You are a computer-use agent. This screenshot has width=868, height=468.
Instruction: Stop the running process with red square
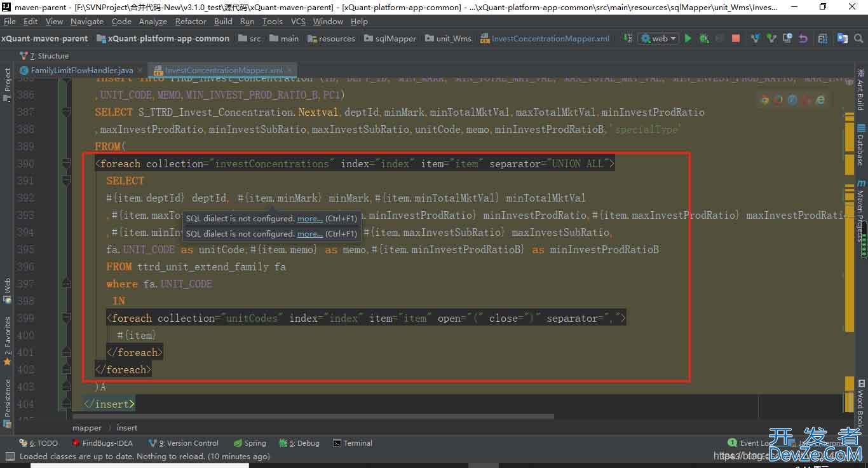click(736, 38)
